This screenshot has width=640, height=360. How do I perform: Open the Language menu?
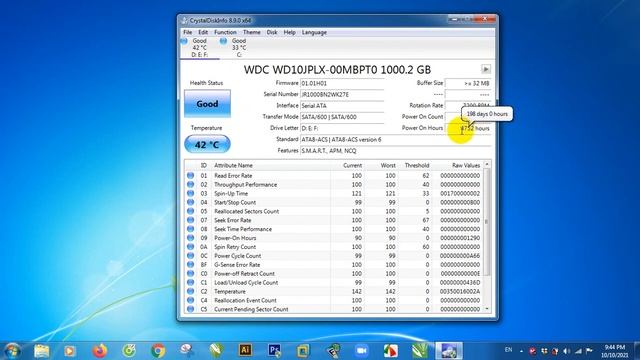[314, 32]
